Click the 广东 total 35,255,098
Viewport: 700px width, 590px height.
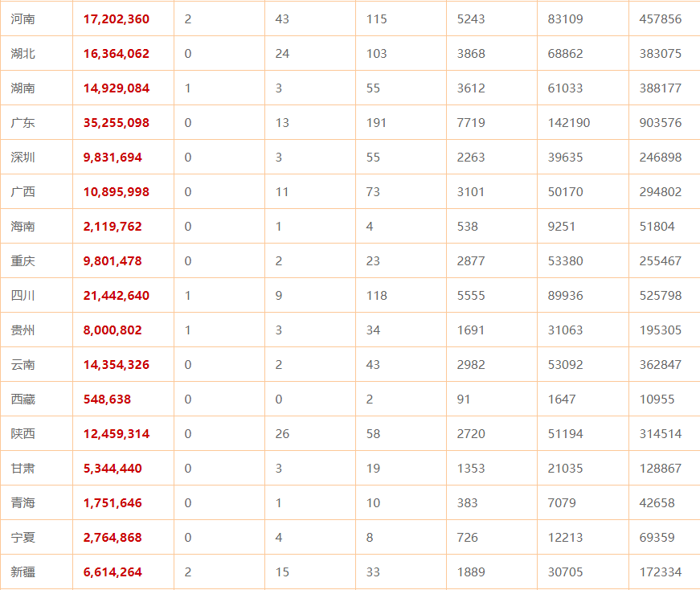pos(116,123)
